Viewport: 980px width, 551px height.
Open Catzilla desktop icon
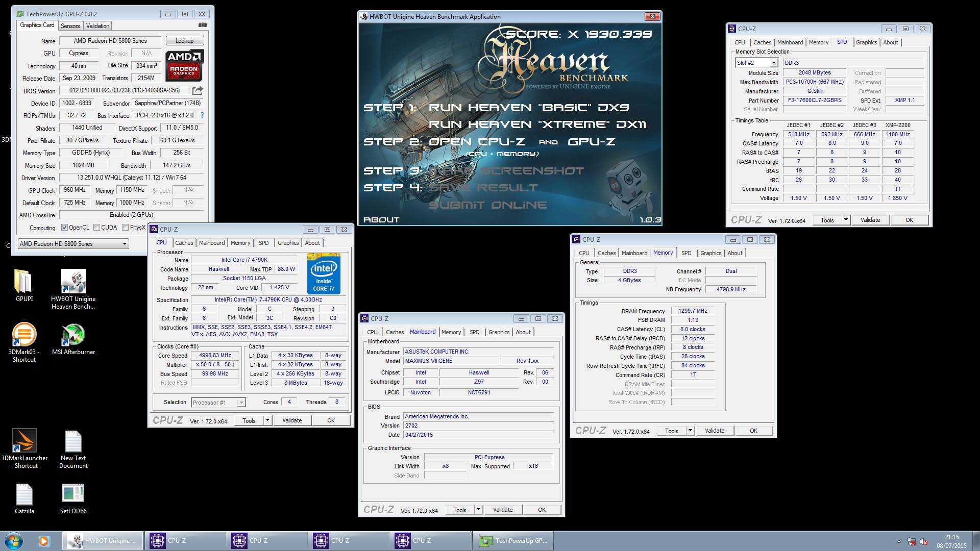(x=24, y=494)
